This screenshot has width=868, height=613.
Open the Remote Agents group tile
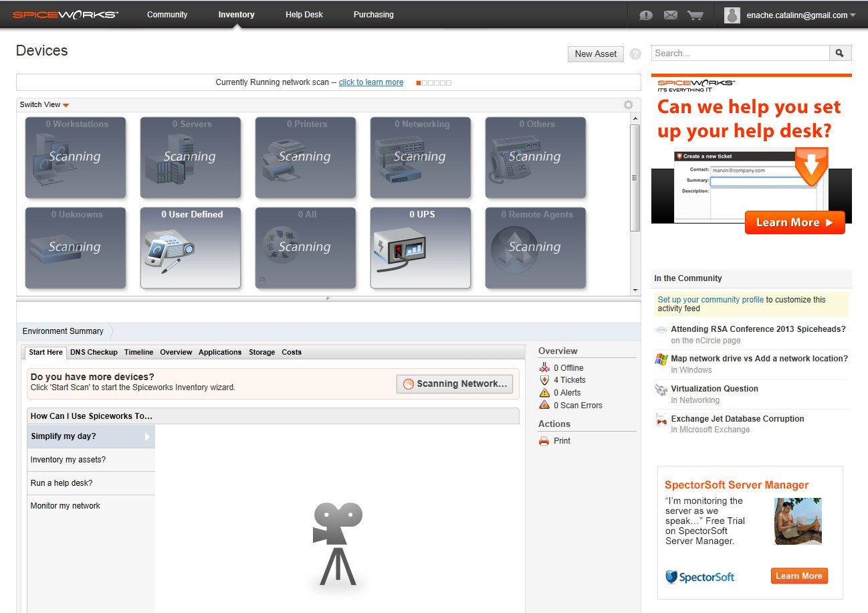(x=536, y=248)
